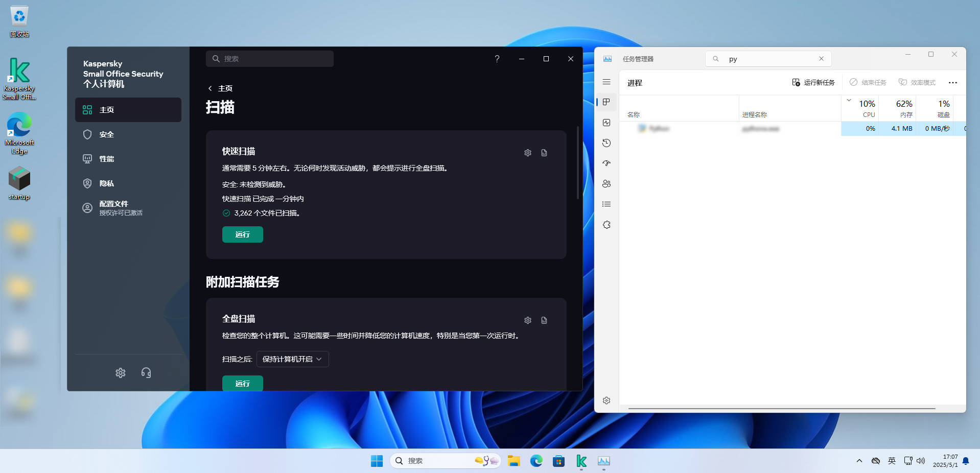Select the 4.1 MB memory cell
980x473 pixels.
click(x=897, y=129)
